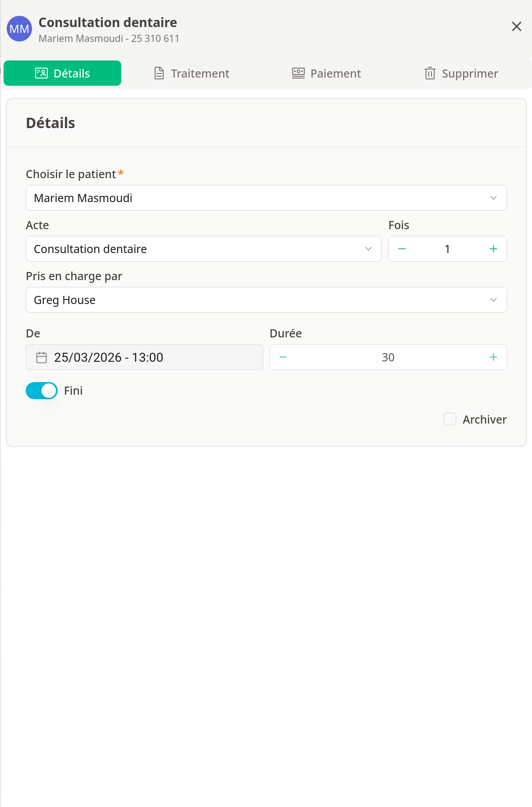Click the trash icon for Supprimer
The width and height of the screenshot is (532, 807).
click(x=430, y=74)
